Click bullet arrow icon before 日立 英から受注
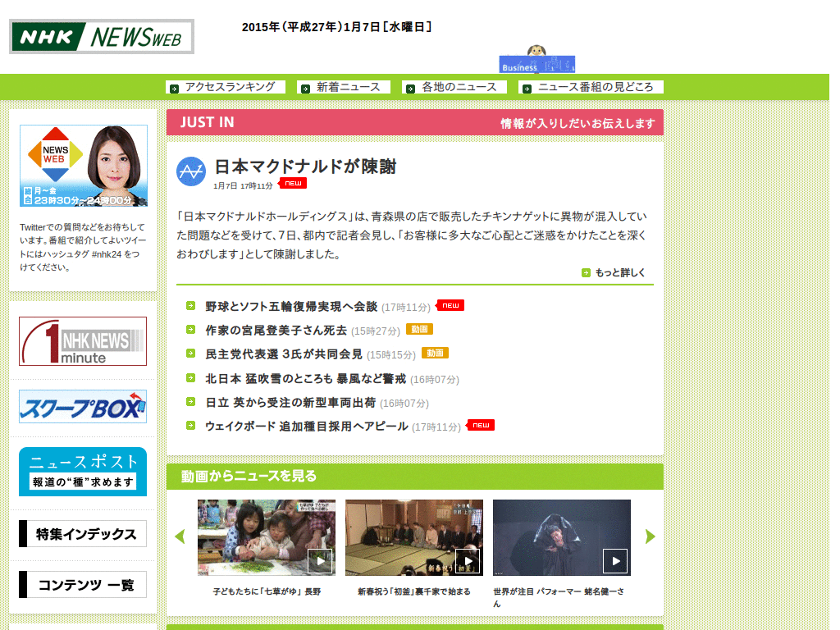Image resolution: width=840 pixels, height=630 pixels. point(190,402)
